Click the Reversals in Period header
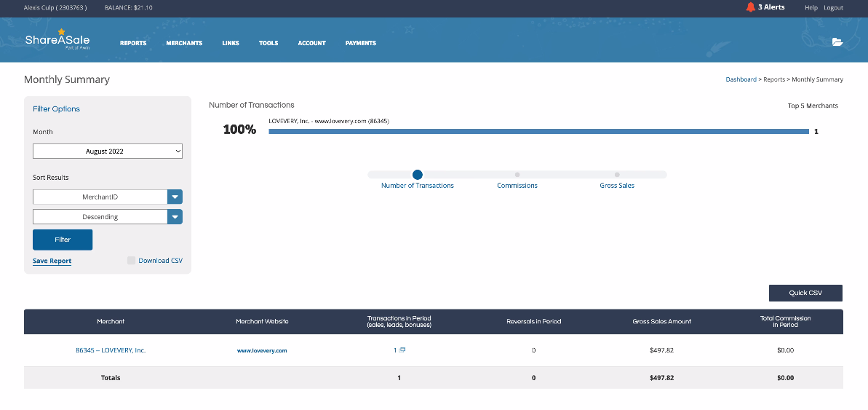Image resolution: width=868 pixels, height=410 pixels. pos(533,321)
